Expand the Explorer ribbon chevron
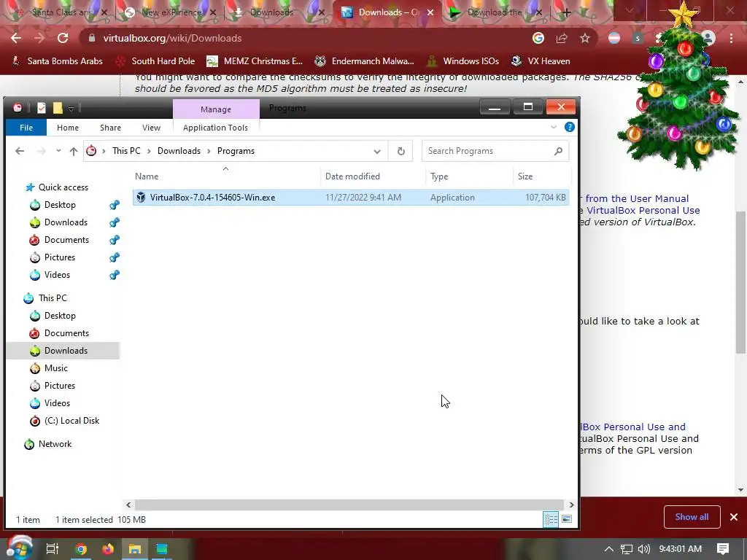 click(x=554, y=127)
